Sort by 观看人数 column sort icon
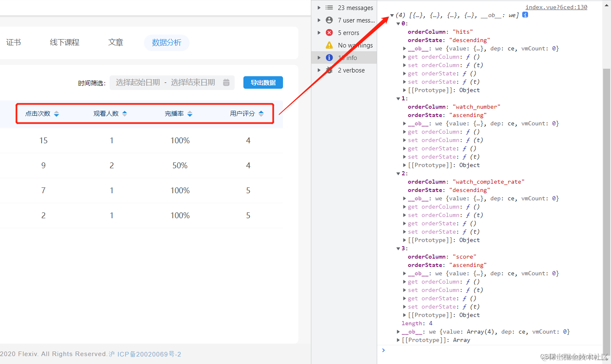 (125, 114)
